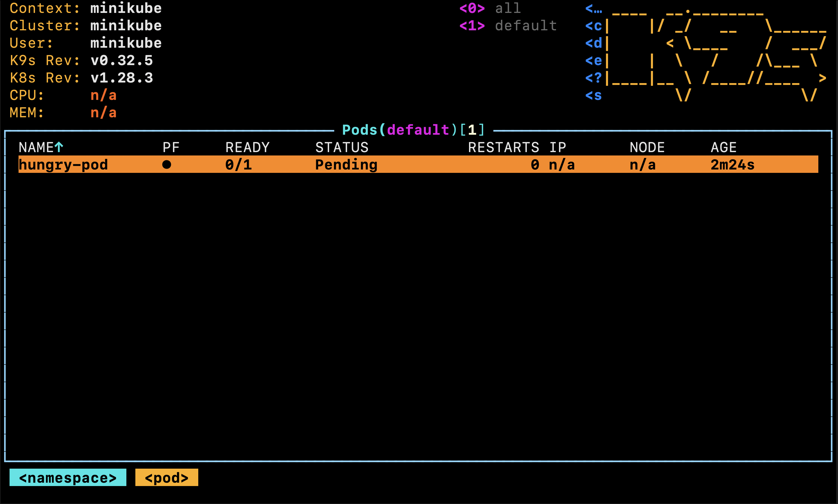Click the restarts count 0
This screenshot has height=504, width=838.
coord(535,165)
